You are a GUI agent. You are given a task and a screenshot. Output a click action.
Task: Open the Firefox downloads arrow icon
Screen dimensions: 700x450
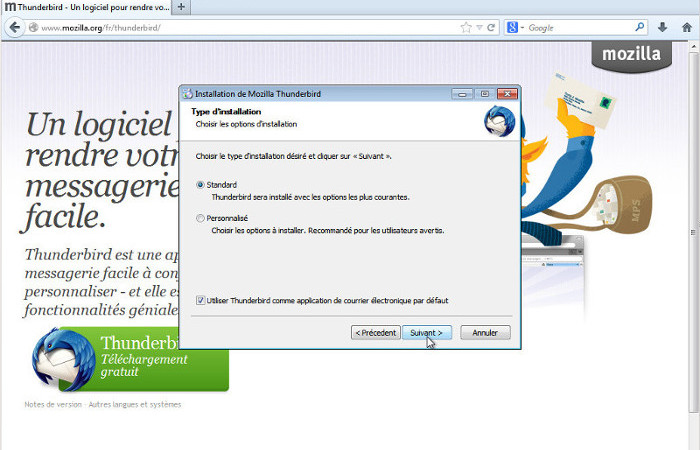662,27
